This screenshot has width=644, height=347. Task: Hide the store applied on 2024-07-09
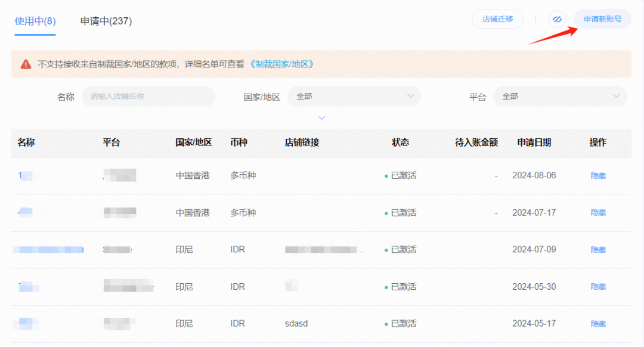pos(598,250)
